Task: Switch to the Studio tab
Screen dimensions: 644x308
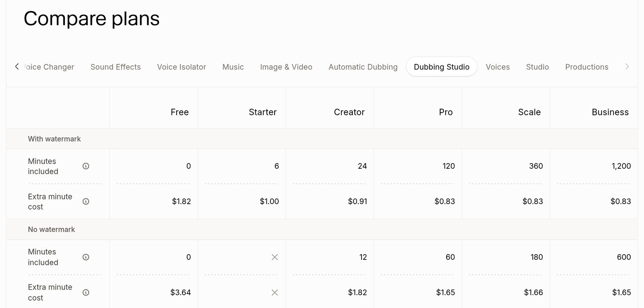Action: tap(537, 67)
